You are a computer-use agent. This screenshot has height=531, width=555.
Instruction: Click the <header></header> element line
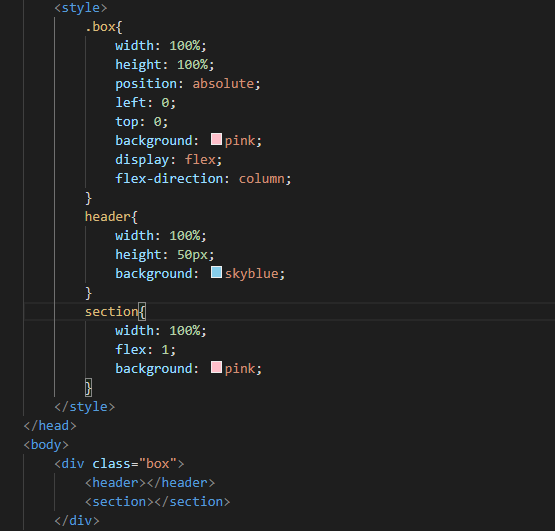[150, 483]
